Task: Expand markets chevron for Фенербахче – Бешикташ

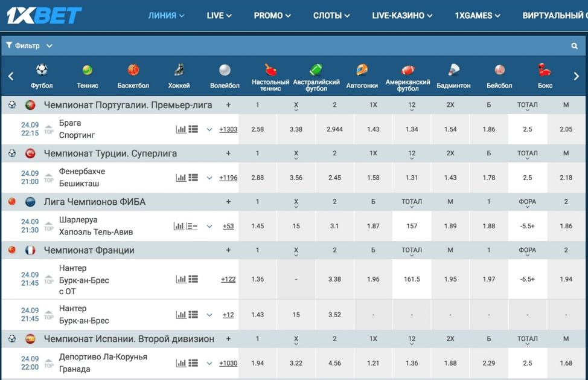Action: (x=209, y=178)
